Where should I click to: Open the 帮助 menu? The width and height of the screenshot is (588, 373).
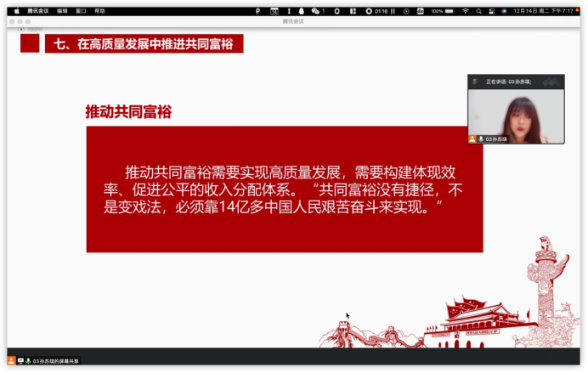tap(99, 11)
